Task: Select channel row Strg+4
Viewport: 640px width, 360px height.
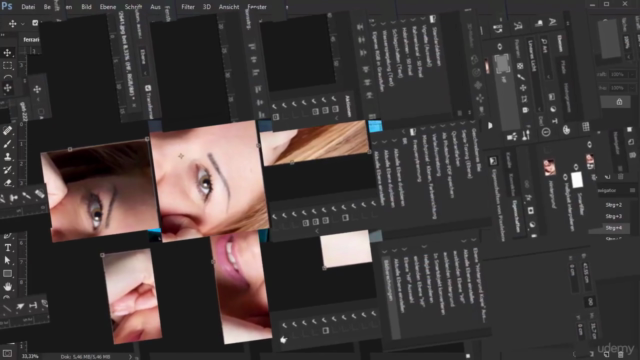Action: [614, 228]
